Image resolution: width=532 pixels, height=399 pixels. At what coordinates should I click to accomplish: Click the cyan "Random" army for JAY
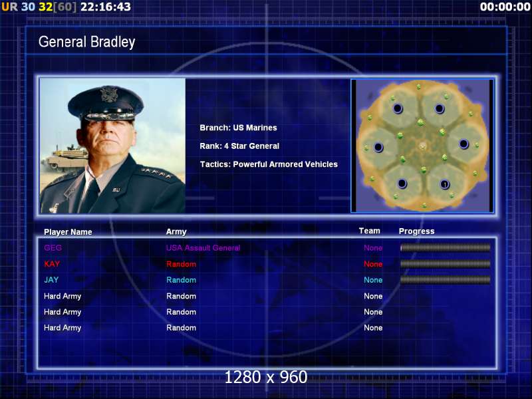pos(181,280)
